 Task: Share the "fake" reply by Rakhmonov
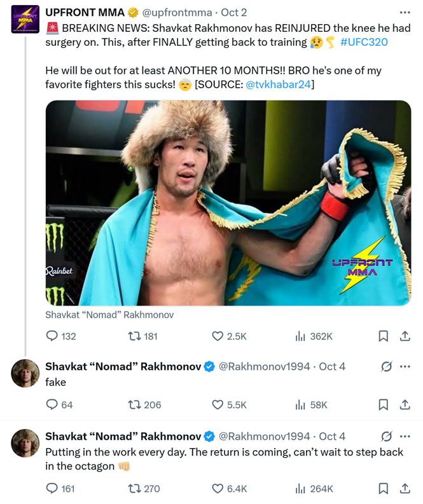coord(405,405)
